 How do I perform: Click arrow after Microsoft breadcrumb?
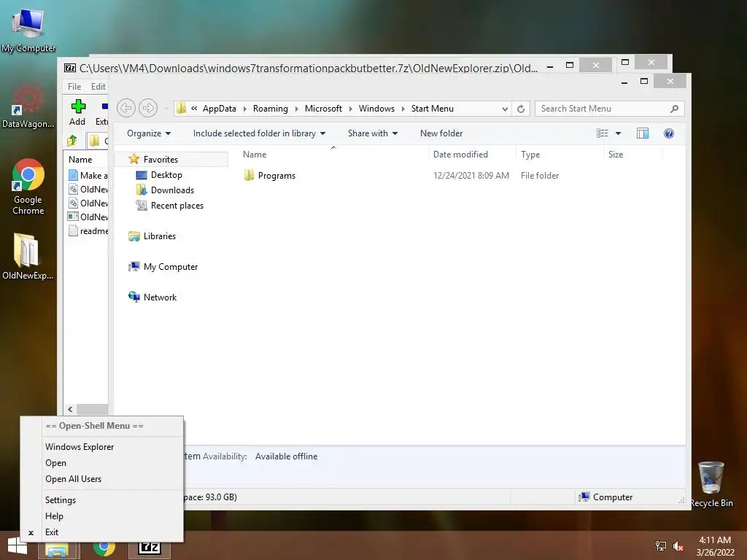[x=351, y=109]
